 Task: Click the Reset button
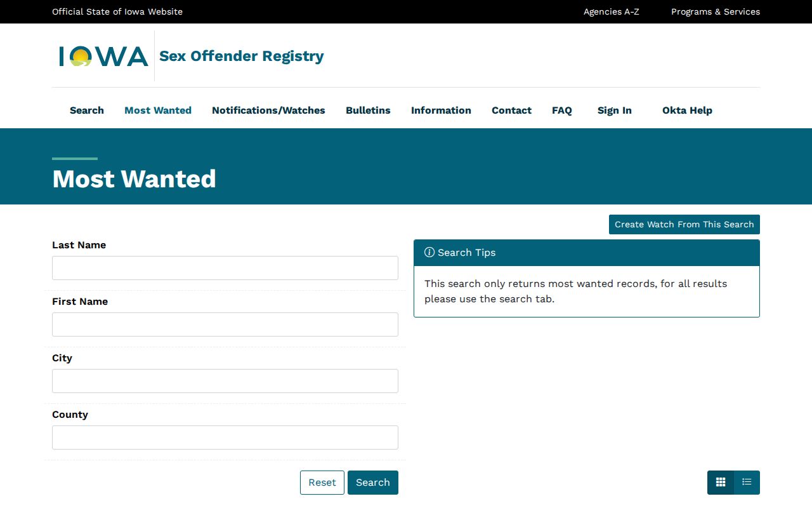tap(322, 483)
